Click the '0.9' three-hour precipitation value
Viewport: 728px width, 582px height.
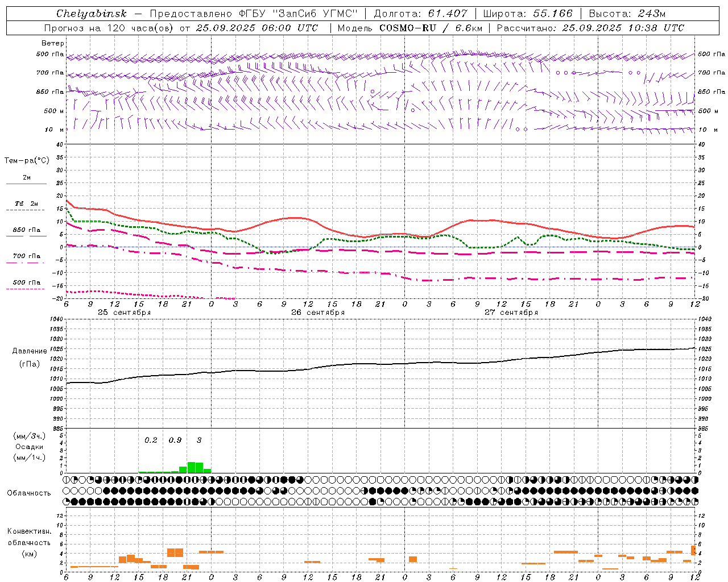coord(175,440)
